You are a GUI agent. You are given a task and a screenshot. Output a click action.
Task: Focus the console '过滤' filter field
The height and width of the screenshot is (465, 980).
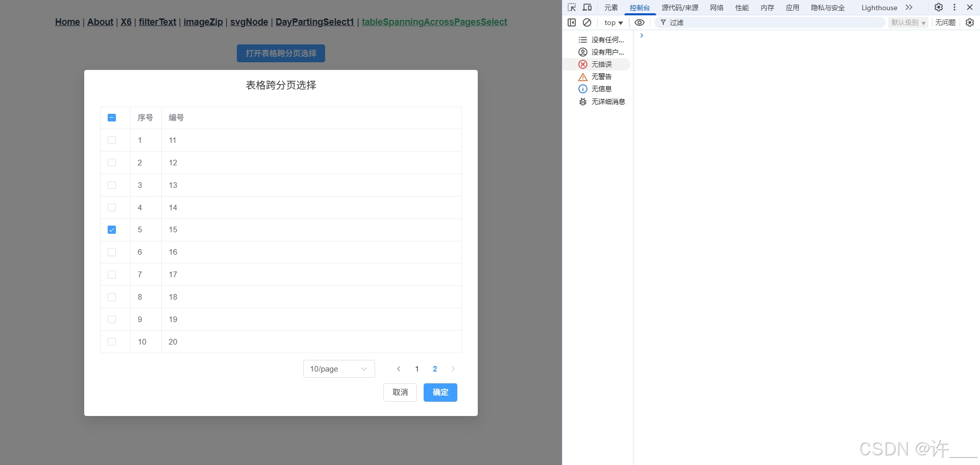tap(770, 22)
